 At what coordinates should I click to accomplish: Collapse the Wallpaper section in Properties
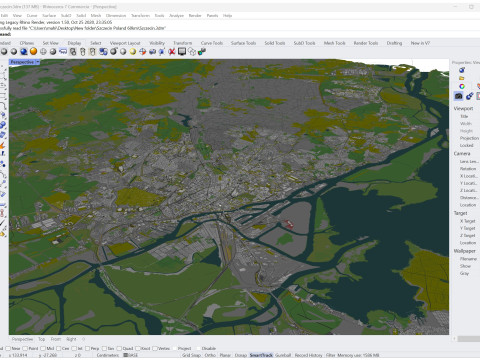[465, 251]
